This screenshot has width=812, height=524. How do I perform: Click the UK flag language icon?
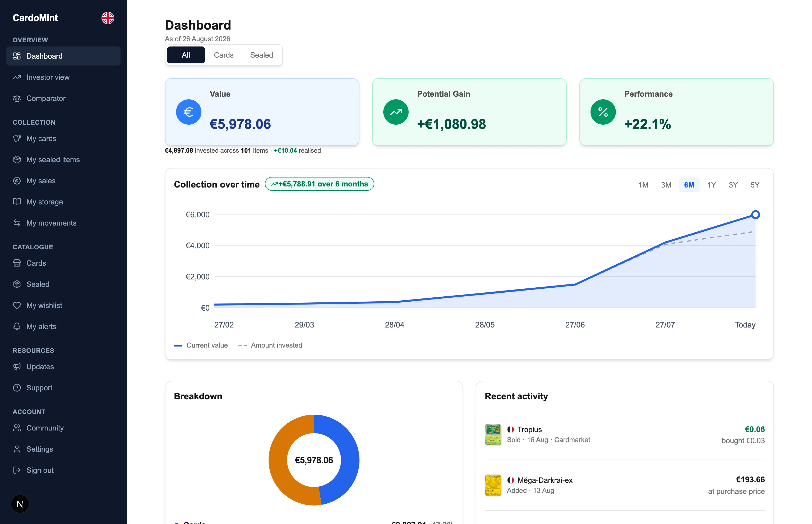tap(108, 18)
